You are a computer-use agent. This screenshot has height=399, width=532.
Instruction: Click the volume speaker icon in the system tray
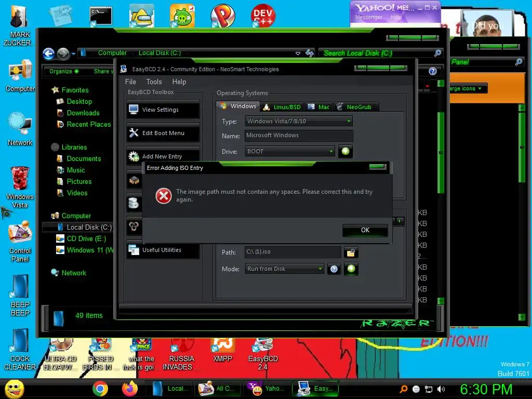coord(441,389)
